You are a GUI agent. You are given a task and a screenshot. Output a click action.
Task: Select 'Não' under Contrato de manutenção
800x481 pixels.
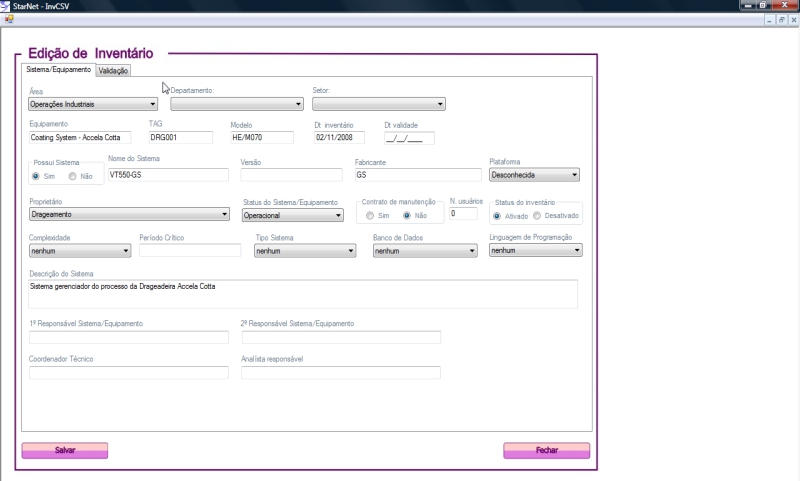(407, 215)
